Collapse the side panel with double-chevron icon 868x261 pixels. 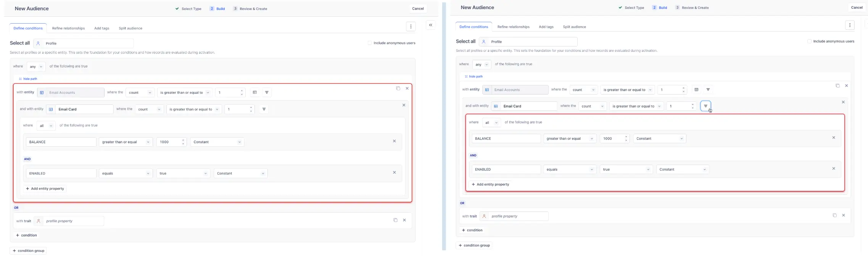pyautogui.click(x=430, y=25)
